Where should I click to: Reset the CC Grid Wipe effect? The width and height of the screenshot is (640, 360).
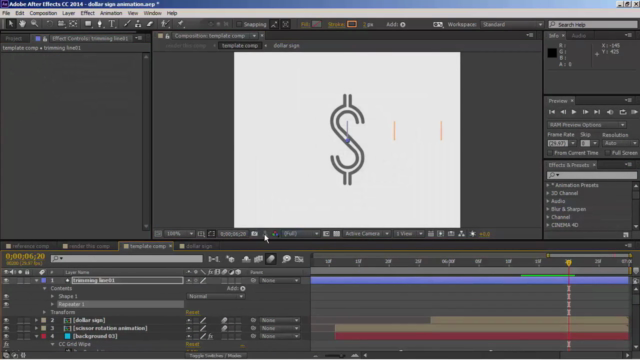pos(192,344)
